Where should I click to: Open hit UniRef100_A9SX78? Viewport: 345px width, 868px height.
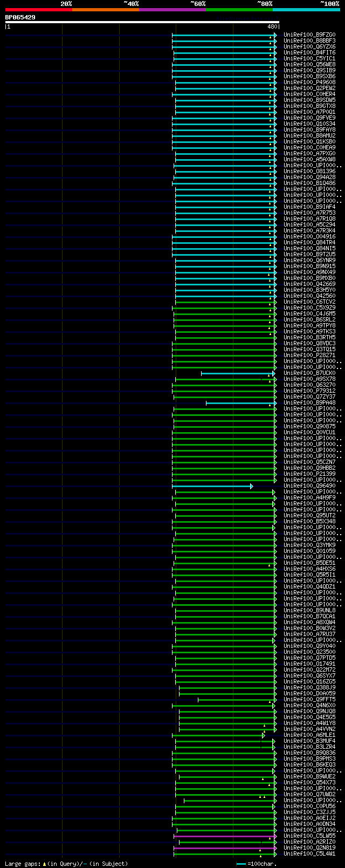tap(309, 379)
